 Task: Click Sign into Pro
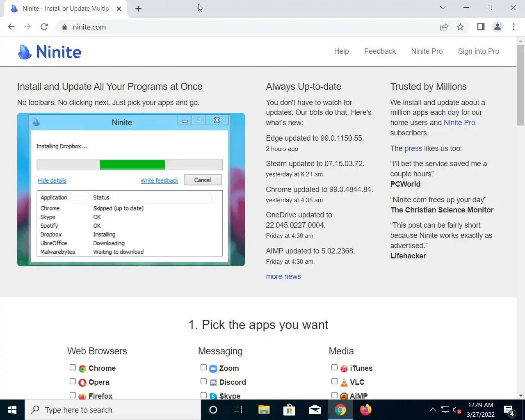point(479,51)
